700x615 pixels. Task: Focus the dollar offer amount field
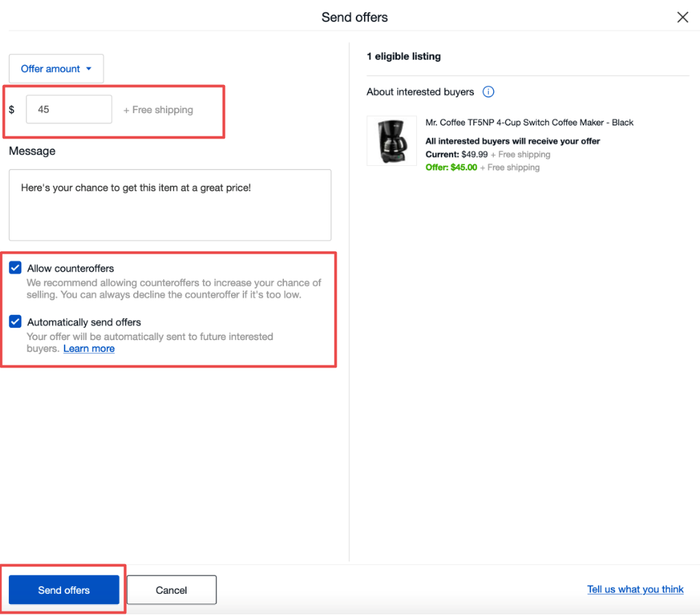tap(69, 109)
